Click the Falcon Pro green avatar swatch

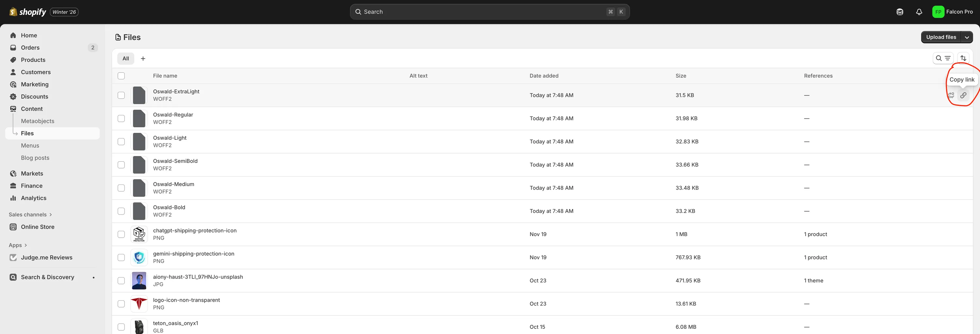tap(938, 11)
